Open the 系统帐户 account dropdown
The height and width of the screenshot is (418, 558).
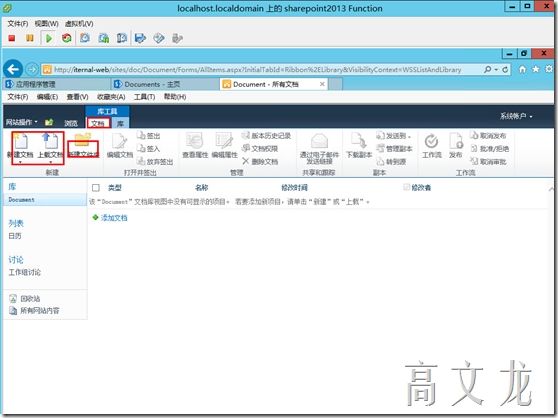point(516,116)
